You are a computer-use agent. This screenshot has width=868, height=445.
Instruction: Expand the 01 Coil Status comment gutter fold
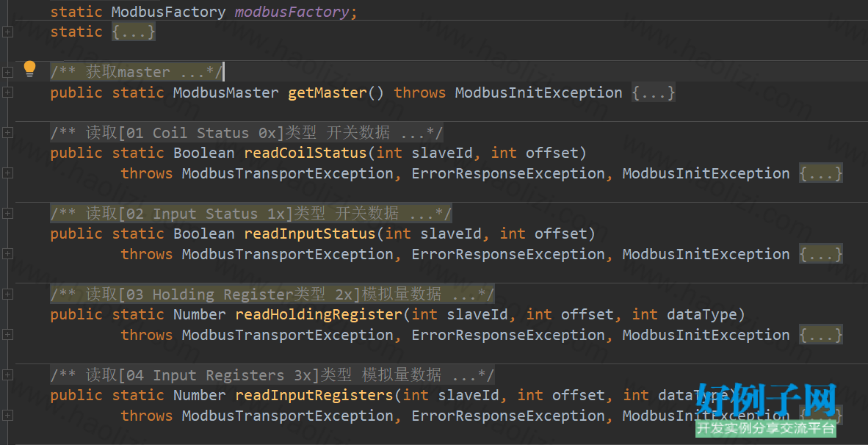7,133
